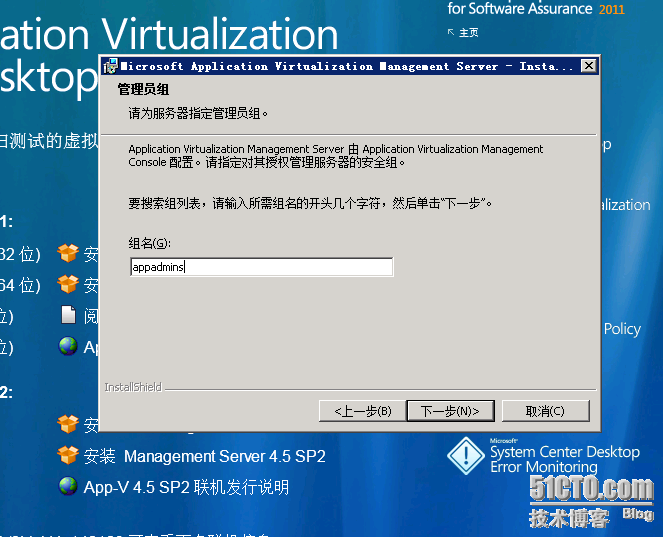663x537 pixels.
Task: Click box icon beside Management Server 4.5 SP2
Action: point(68,455)
